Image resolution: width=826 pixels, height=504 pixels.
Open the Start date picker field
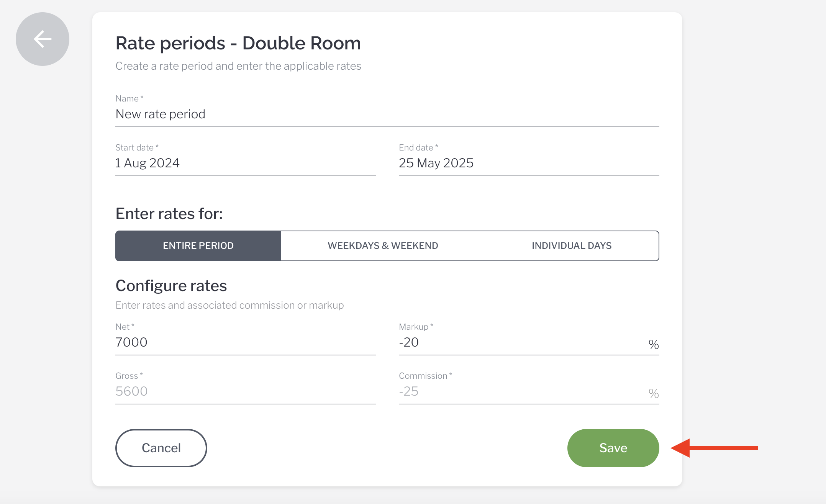(x=245, y=163)
